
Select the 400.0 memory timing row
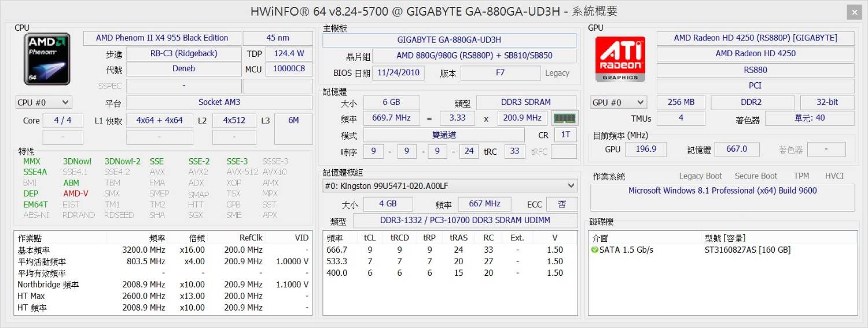point(450,273)
